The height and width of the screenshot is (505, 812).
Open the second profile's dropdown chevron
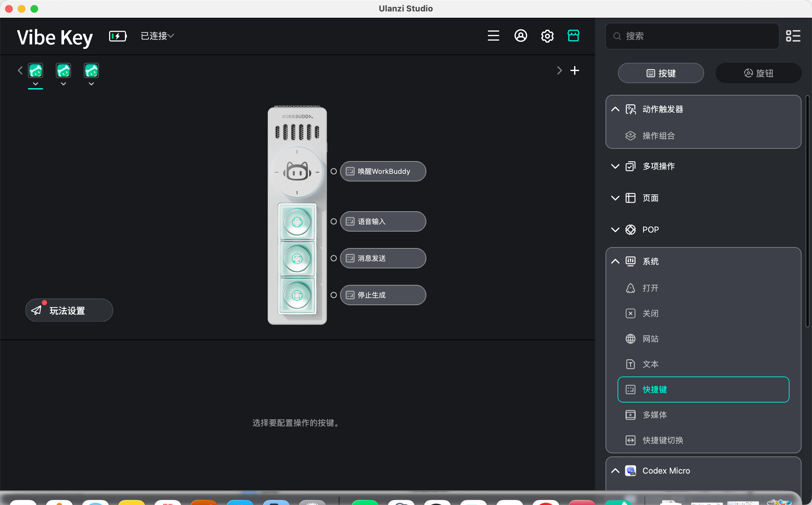63,83
